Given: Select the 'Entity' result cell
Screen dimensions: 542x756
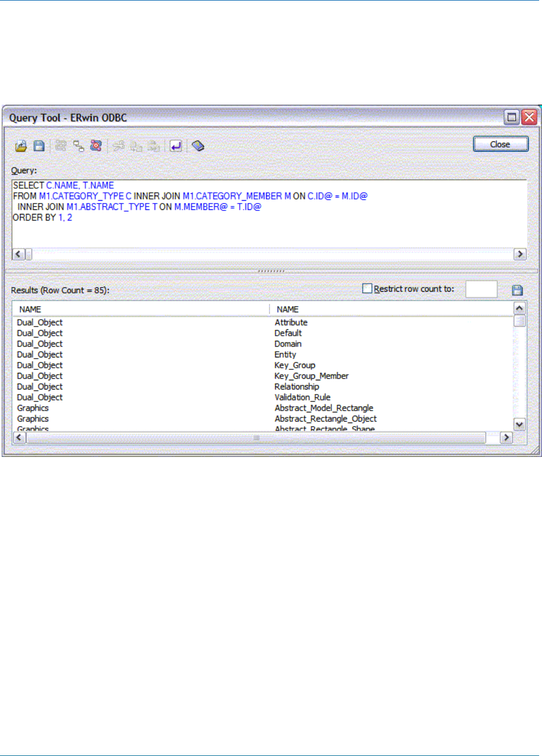Looking at the screenshot, I should [285, 355].
